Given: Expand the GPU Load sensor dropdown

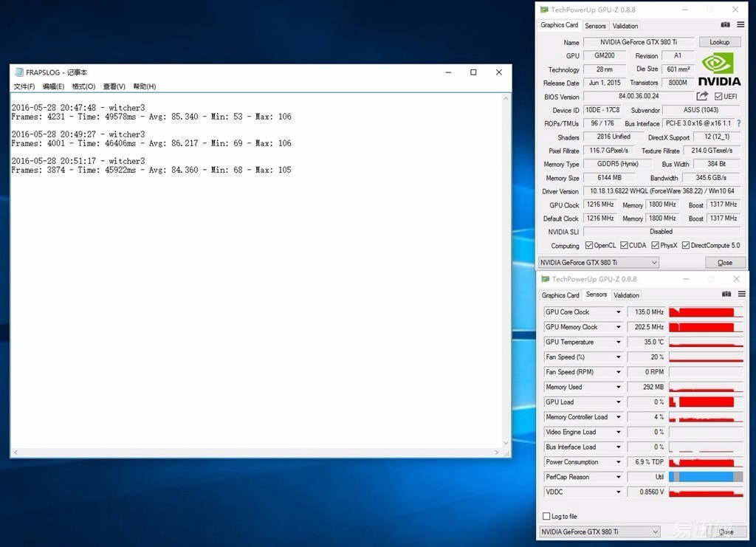Looking at the screenshot, I should [x=618, y=402].
